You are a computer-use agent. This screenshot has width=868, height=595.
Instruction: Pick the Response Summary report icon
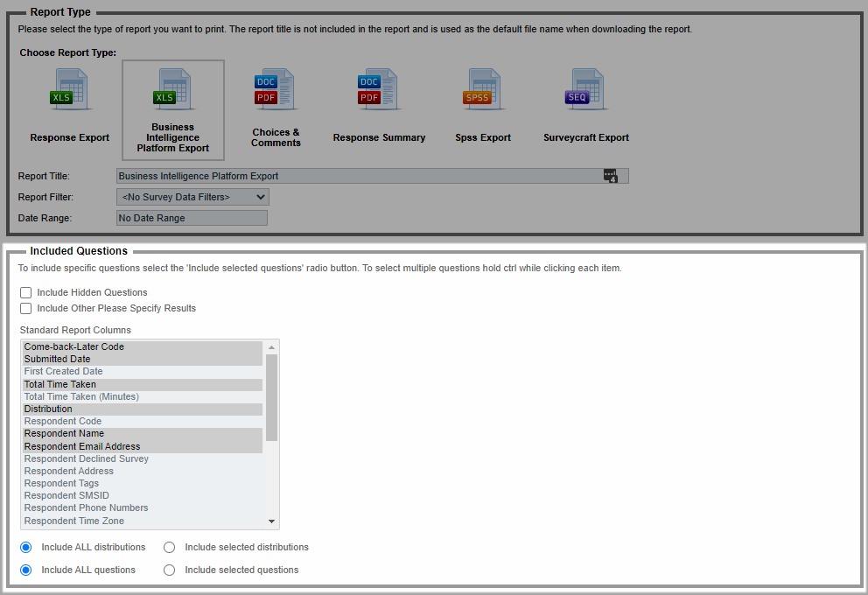click(x=379, y=90)
